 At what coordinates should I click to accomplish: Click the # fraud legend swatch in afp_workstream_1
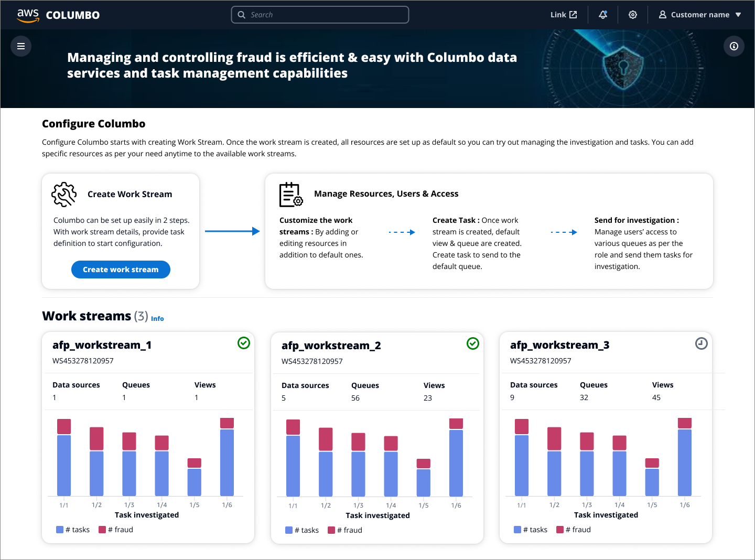102,530
